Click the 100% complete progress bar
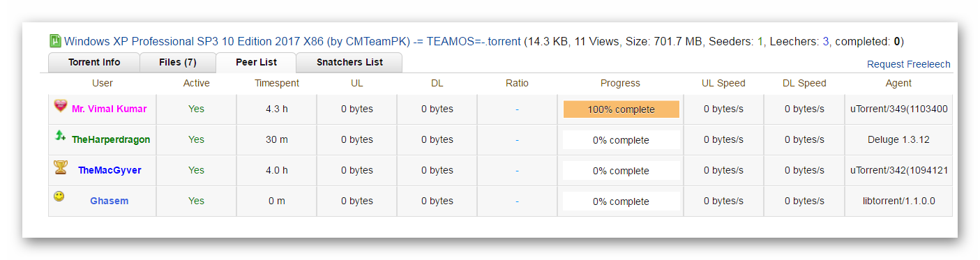This screenshot has width=980, height=260. [x=621, y=109]
